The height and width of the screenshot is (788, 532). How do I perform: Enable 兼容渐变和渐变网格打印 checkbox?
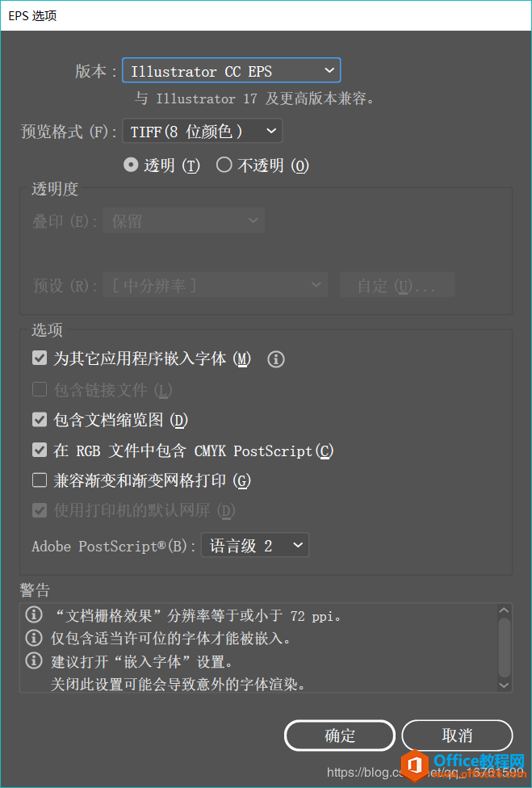(x=40, y=481)
